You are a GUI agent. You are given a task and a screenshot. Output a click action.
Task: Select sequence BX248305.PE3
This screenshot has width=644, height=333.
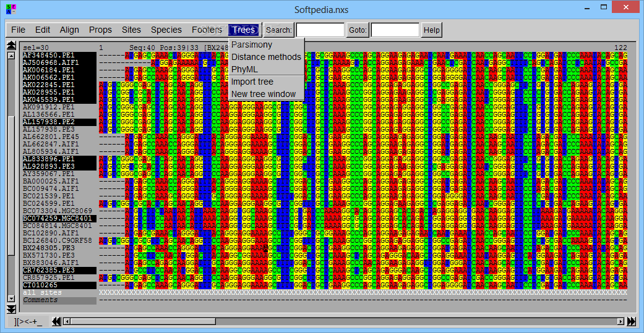59,248
